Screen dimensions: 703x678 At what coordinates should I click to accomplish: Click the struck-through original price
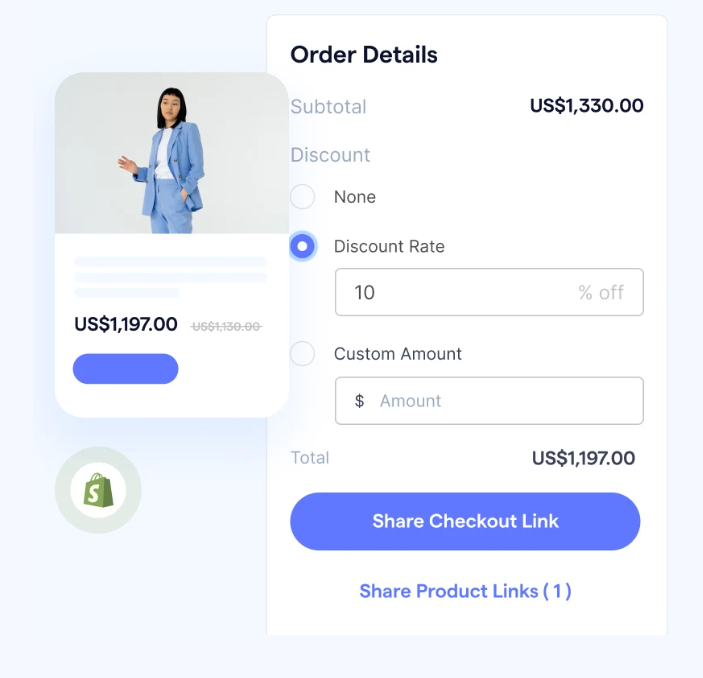pos(226,326)
